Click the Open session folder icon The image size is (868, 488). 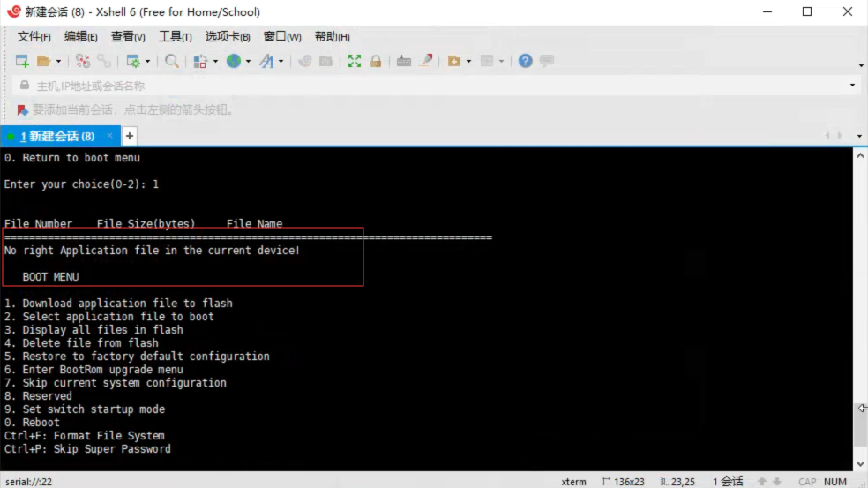43,61
